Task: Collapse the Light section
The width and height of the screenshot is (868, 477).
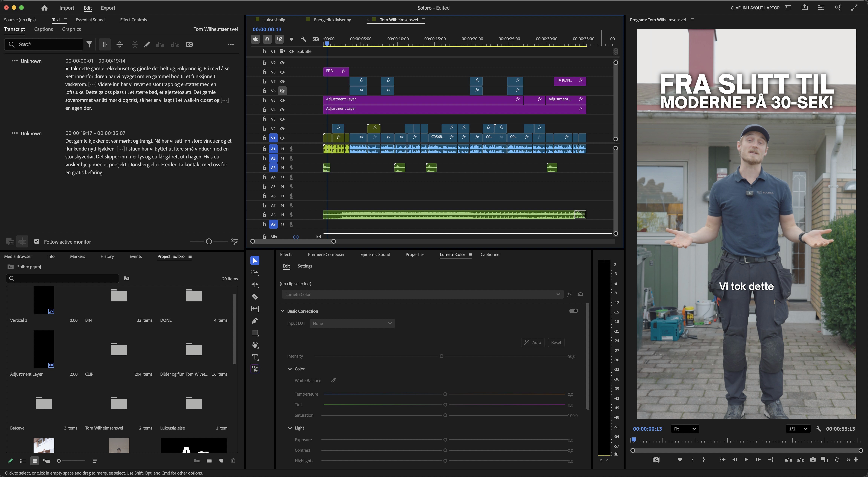Action: click(290, 428)
